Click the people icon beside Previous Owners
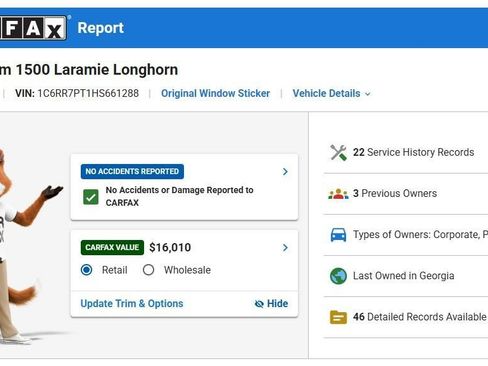 click(338, 194)
